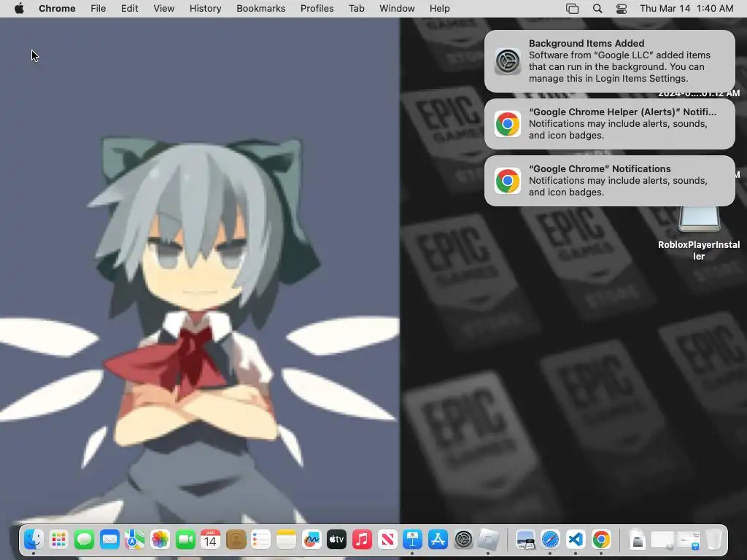Switch to Google Chrome in the Dock
The height and width of the screenshot is (560, 747).
point(601,540)
